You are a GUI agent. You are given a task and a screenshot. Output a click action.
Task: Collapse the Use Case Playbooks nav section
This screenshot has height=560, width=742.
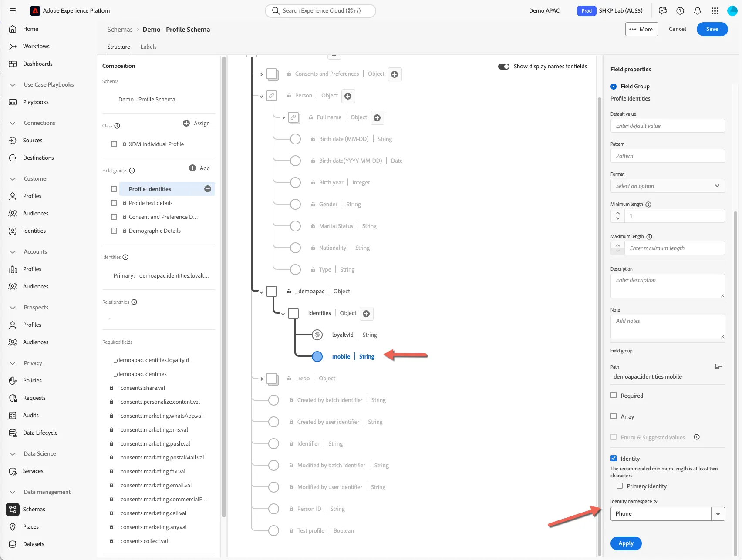[13, 85]
